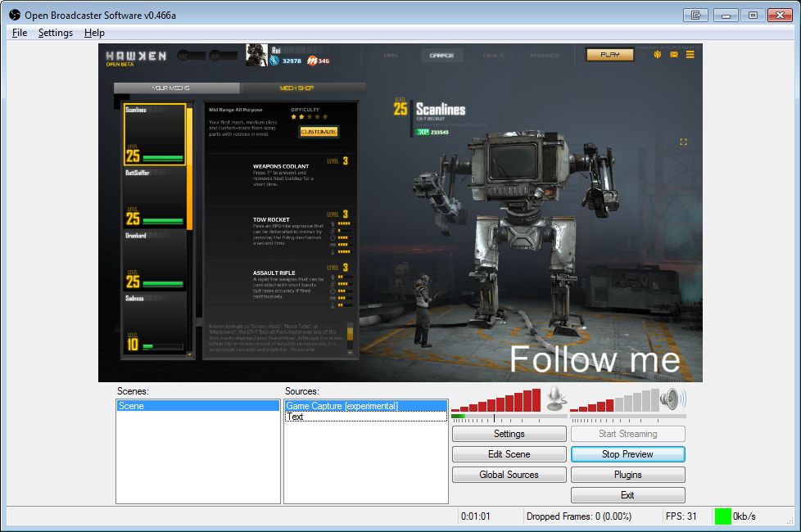Mute desktop audio via the speaker icon
Image resolution: width=801 pixels, height=532 pixels.
(x=672, y=399)
